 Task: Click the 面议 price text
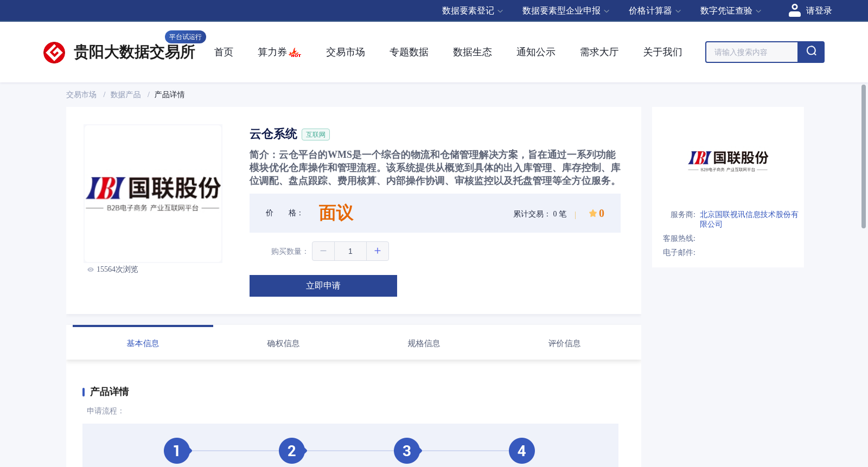coord(336,213)
